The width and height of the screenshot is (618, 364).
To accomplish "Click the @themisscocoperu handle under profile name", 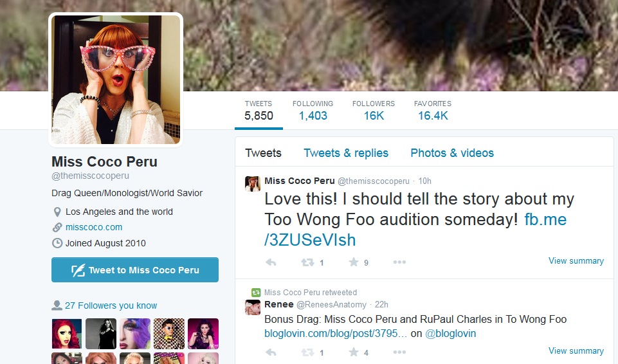I will click(x=90, y=176).
